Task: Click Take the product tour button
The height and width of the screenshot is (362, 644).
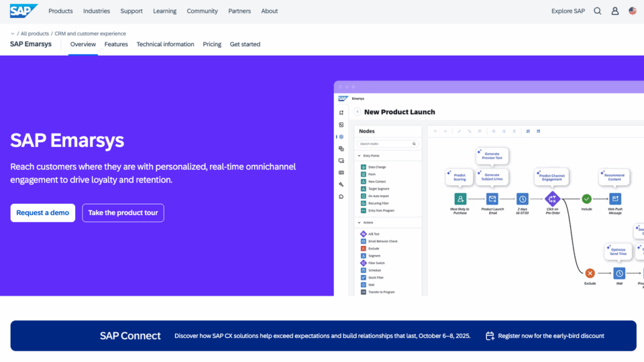Action: pos(123,213)
